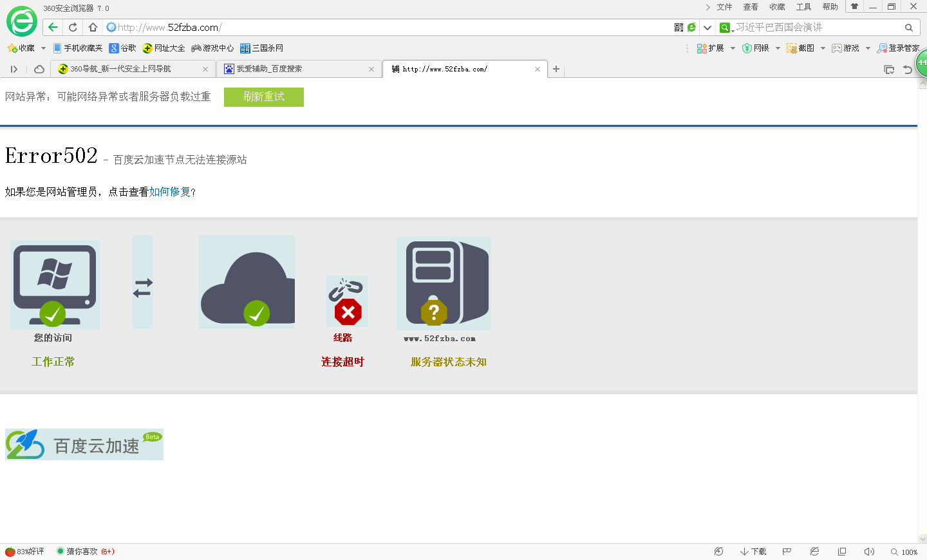Open the home page icon
The height and width of the screenshot is (560, 927).
93,27
